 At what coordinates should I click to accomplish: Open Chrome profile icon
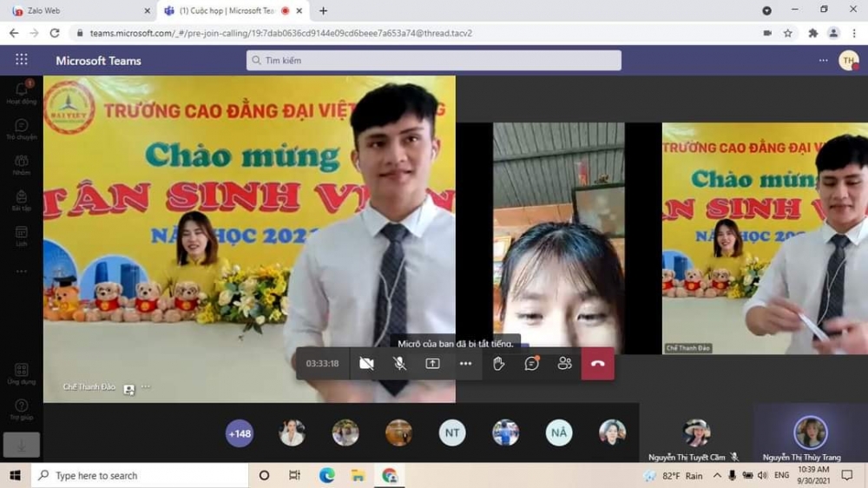[833, 33]
